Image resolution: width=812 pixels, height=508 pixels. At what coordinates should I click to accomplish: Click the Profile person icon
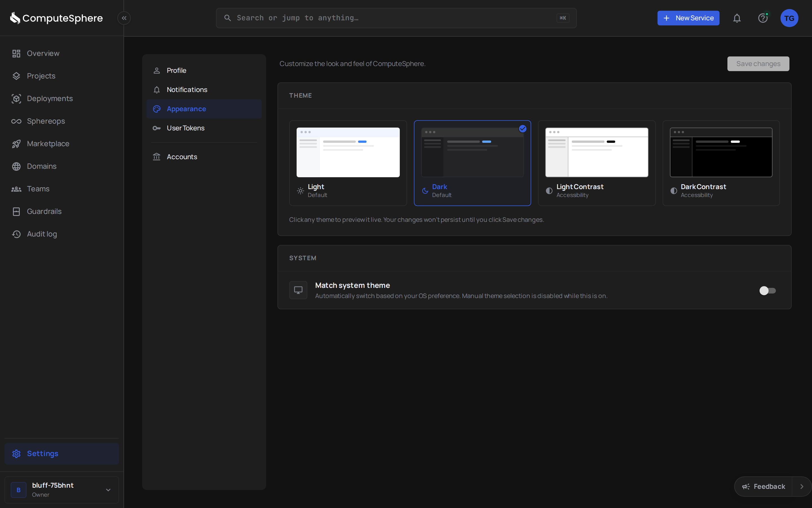coord(156,71)
